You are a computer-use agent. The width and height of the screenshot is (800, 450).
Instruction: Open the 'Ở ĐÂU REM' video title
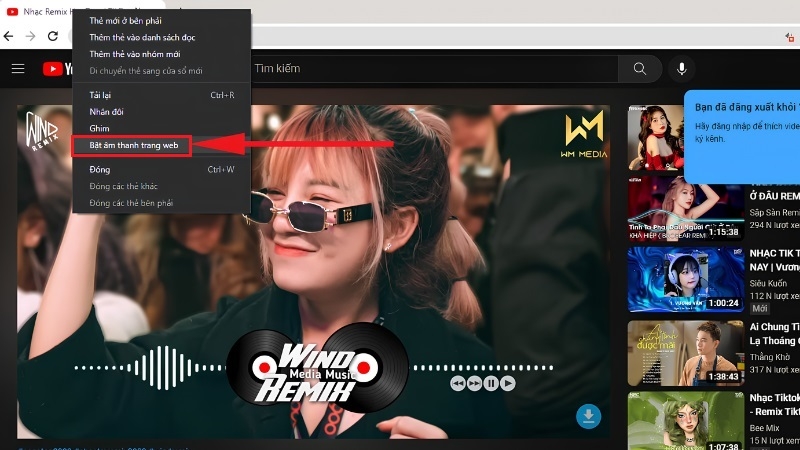click(774, 196)
